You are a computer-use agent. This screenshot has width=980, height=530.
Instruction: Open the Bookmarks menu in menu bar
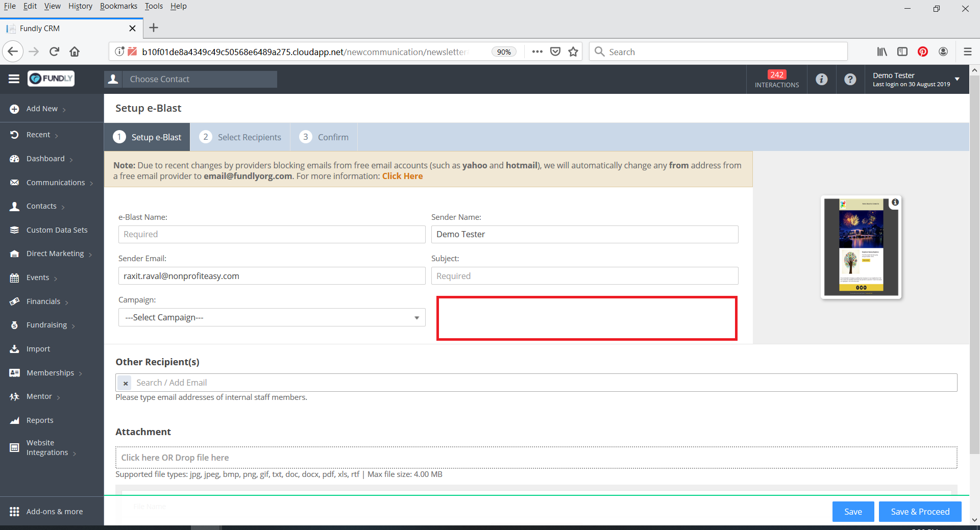(x=118, y=6)
